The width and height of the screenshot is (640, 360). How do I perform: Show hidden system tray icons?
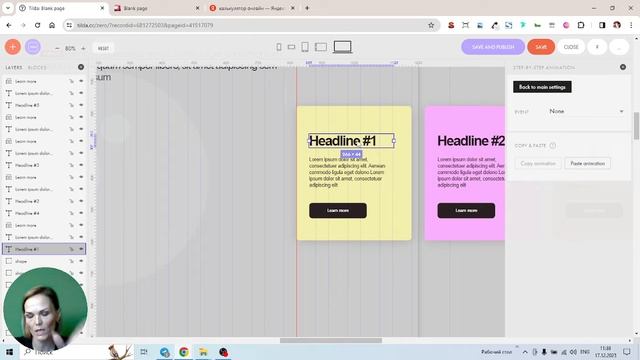(525, 352)
